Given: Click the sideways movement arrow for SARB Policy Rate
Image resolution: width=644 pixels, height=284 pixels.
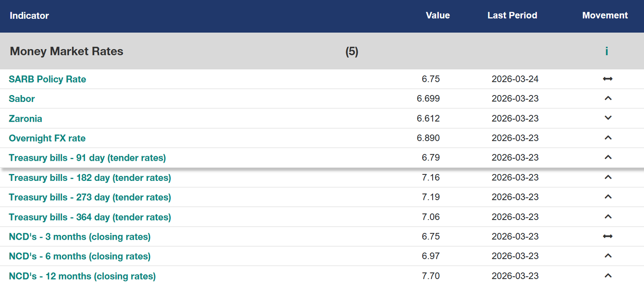Looking at the screenshot, I should pyautogui.click(x=608, y=79).
